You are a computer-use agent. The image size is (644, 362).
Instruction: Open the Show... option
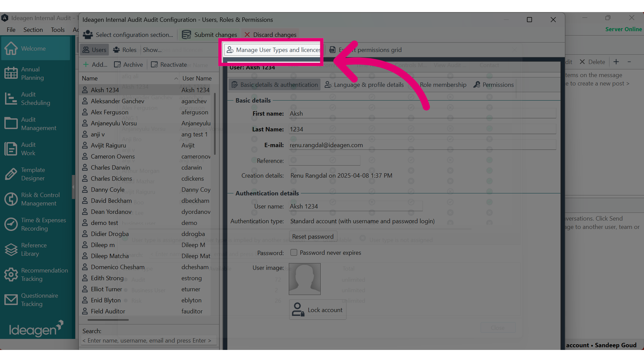152,50
